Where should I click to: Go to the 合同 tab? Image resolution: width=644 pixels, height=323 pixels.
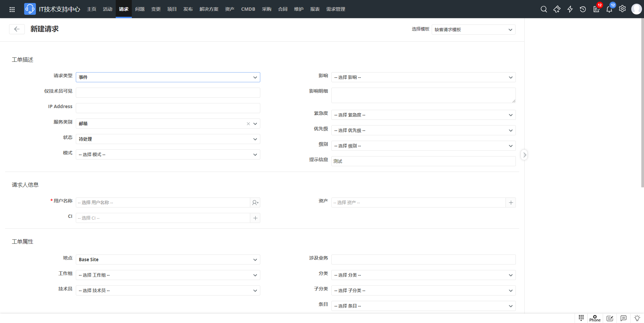click(x=283, y=9)
